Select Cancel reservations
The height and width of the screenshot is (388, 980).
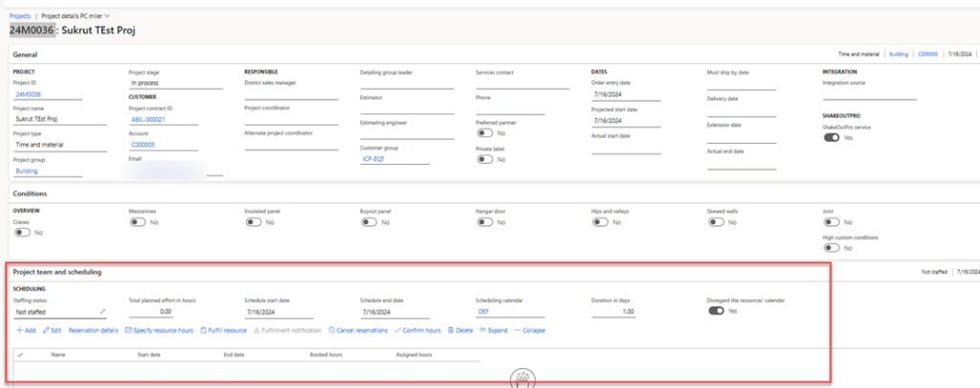(358, 330)
